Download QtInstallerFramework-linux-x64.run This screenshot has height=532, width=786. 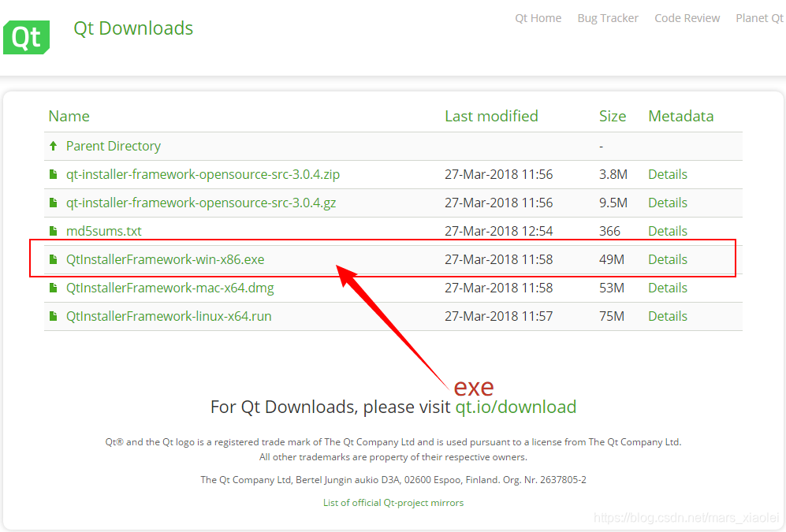click(x=169, y=316)
